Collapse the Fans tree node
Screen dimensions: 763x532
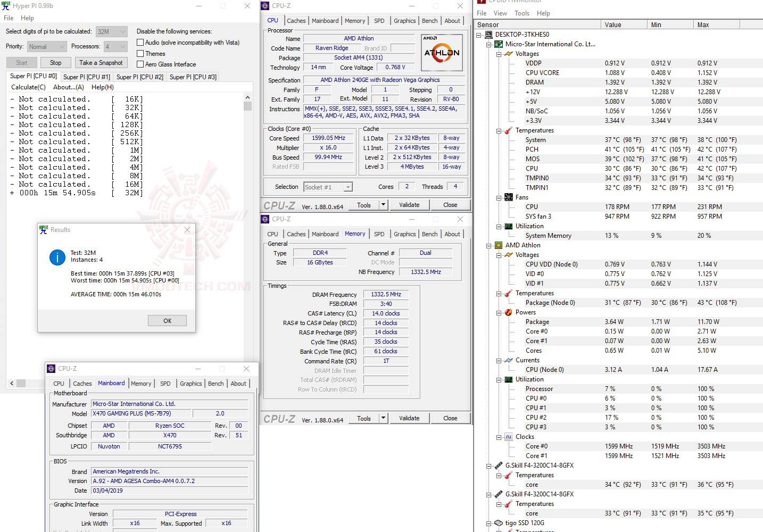tap(499, 197)
